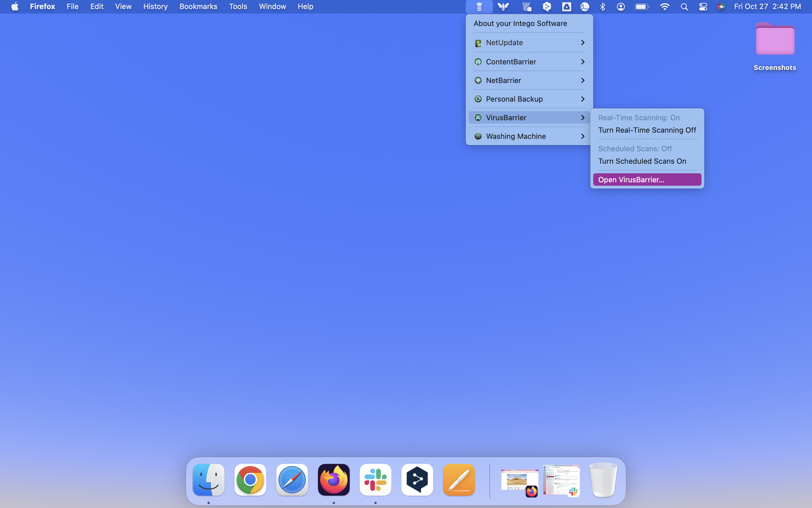Viewport: 812px width, 508px height.
Task: Click the triangle square icon in menu bar
Action: pos(566,7)
